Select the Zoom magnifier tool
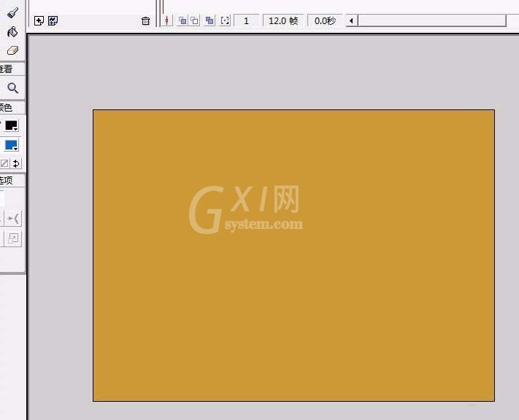Screen dimensions: 519x420 (x=12, y=88)
